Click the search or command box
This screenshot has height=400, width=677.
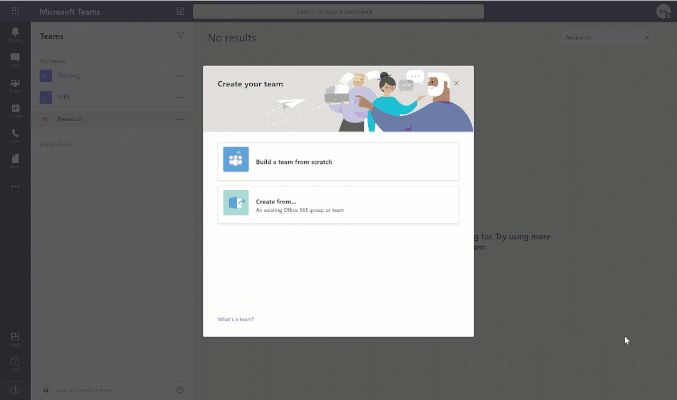click(338, 12)
